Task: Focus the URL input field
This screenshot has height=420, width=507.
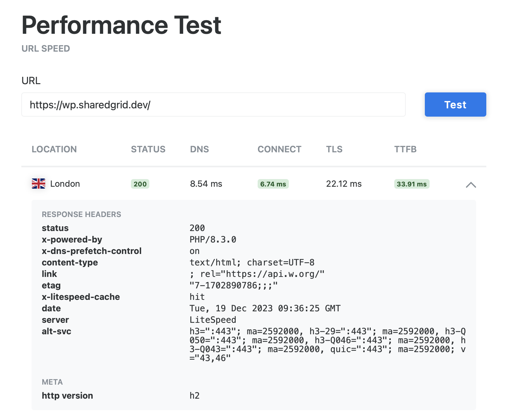Action: pyautogui.click(x=213, y=105)
